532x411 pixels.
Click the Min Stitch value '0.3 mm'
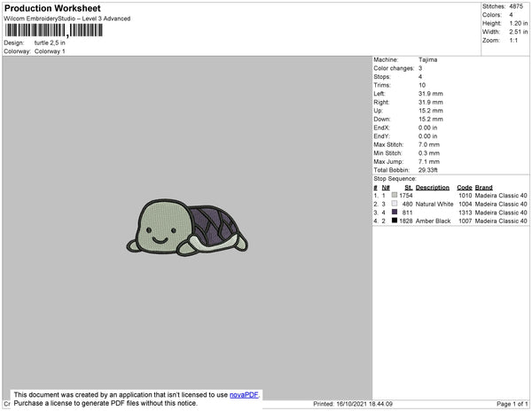[x=429, y=153]
